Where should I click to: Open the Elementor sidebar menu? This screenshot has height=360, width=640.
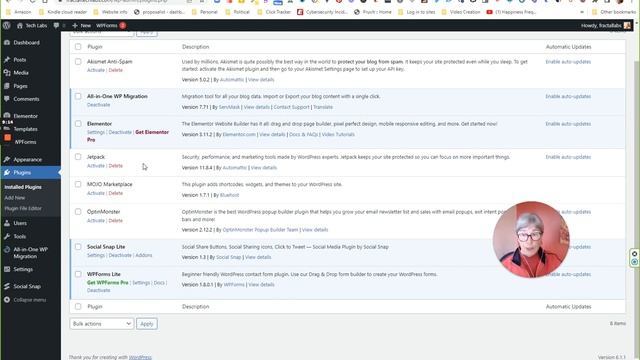click(x=25, y=116)
